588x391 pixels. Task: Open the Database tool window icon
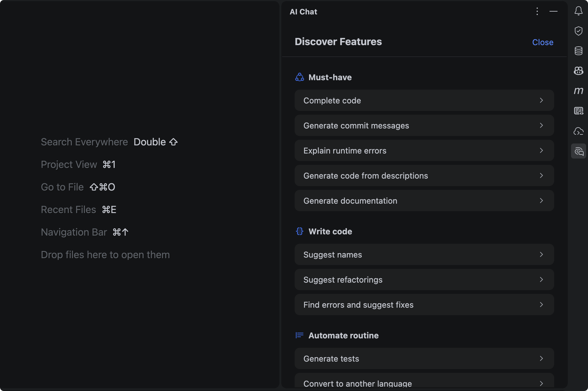578,51
